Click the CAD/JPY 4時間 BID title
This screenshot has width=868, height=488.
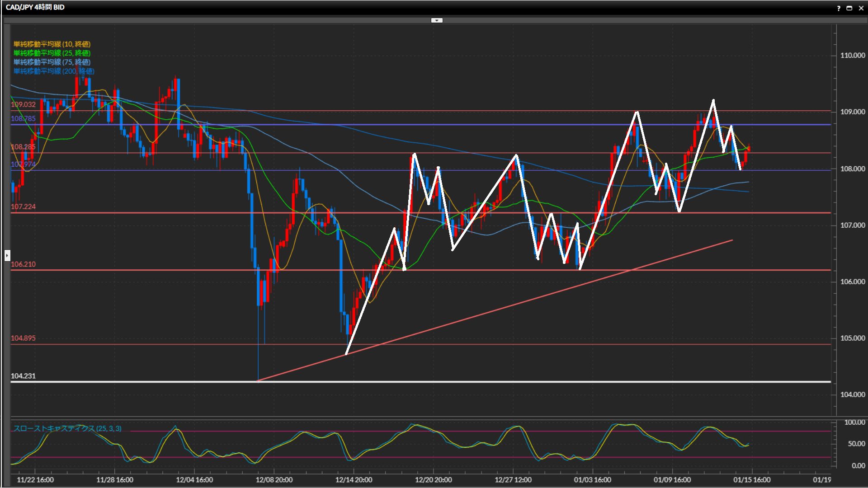[x=35, y=7]
